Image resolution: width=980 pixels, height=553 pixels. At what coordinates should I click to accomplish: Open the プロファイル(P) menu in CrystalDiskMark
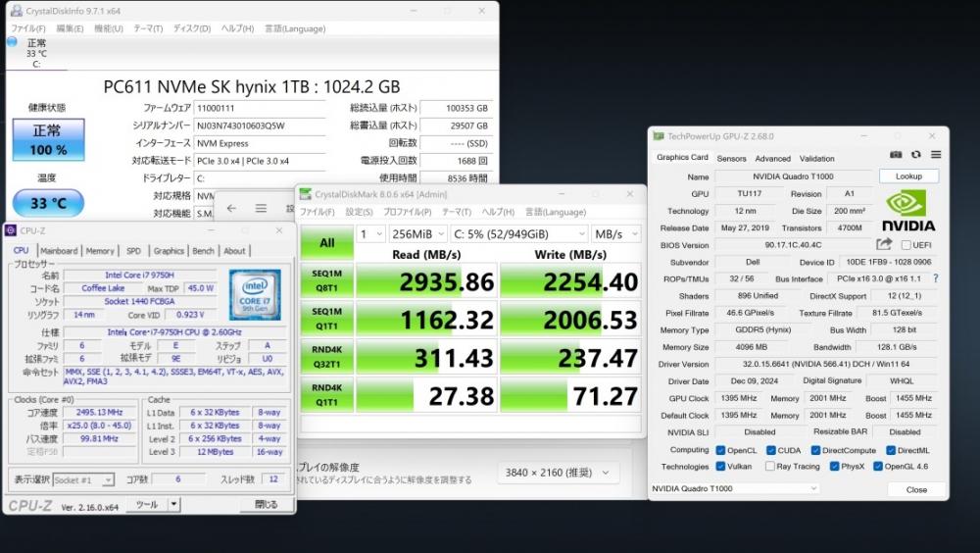point(408,212)
